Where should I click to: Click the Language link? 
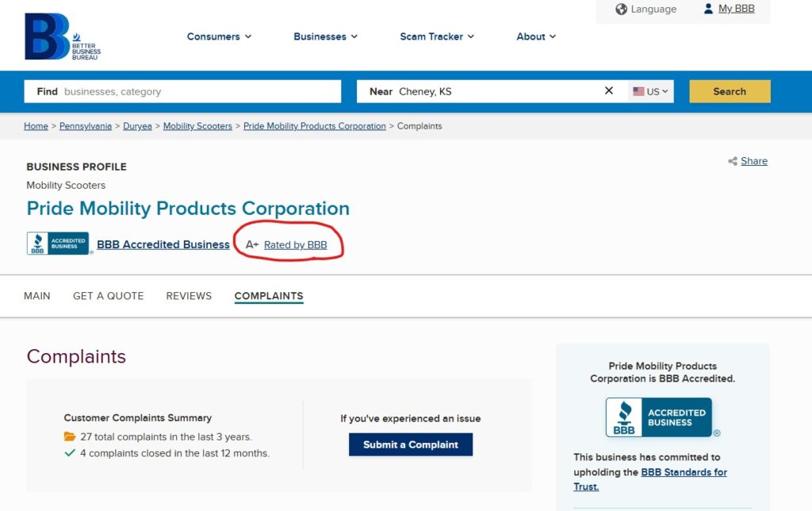point(653,10)
